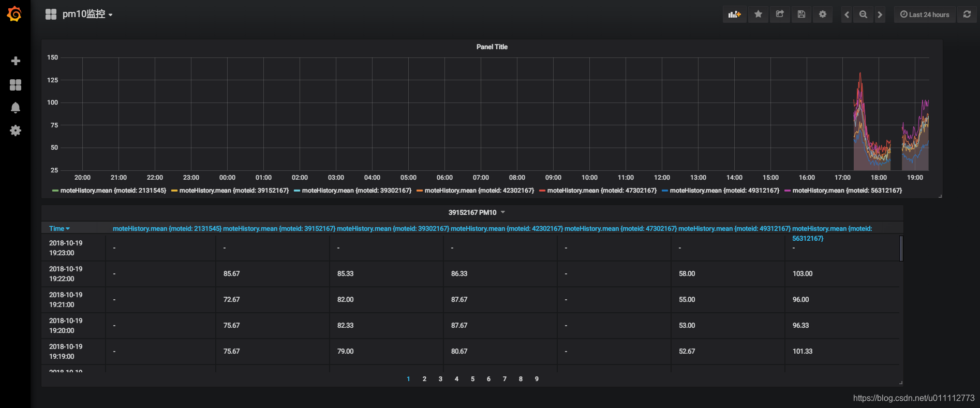This screenshot has height=408, width=980.
Task: Select cell value 103.00
Action: [803, 273]
